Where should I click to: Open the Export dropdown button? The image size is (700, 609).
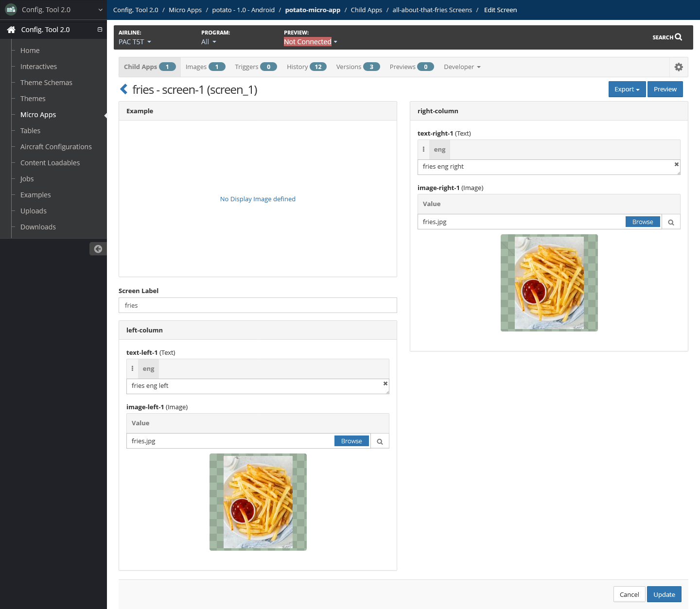(x=627, y=89)
